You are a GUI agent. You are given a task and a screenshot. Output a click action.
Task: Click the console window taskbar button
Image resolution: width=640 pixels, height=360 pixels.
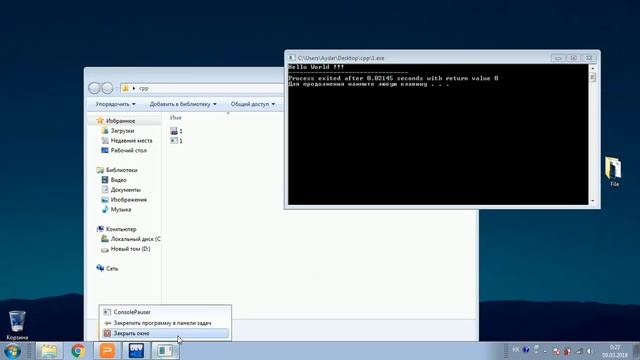(x=165, y=351)
